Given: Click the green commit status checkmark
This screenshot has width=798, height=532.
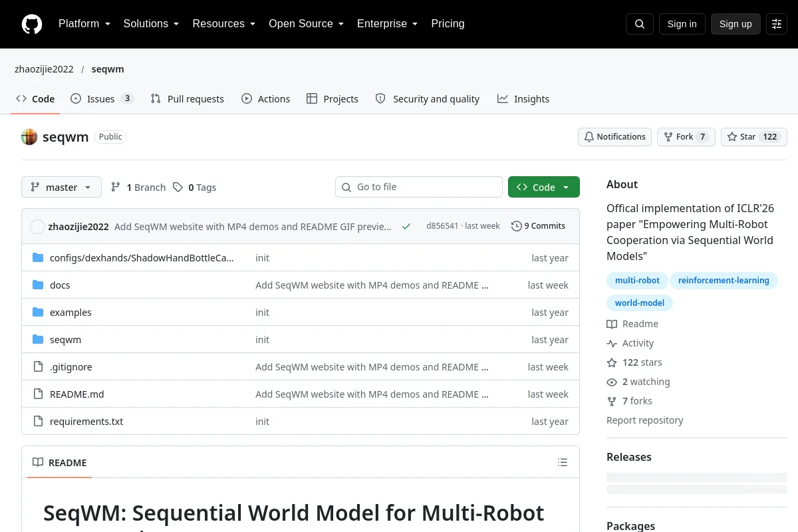Looking at the screenshot, I should point(406,226).
